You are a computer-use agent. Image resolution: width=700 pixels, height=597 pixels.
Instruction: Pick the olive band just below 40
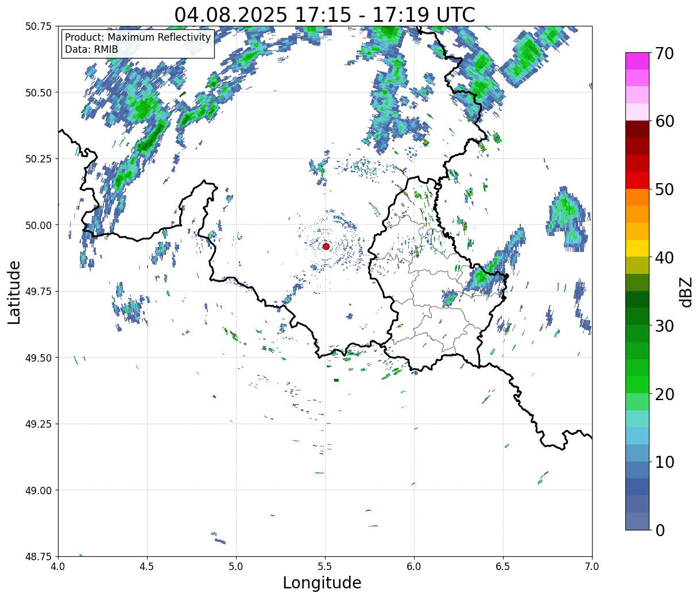637,265
